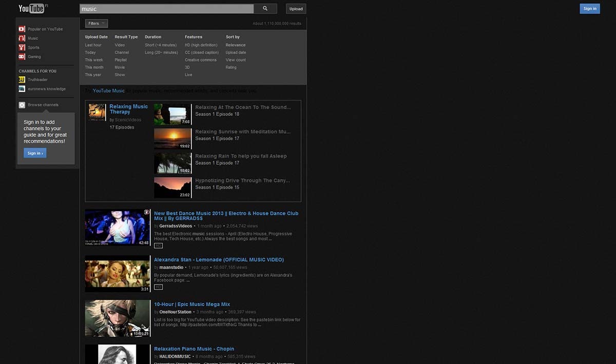Viewport: 616px width, 364px height.
Task: Filter by Last hour
Action: click(93, 45)
